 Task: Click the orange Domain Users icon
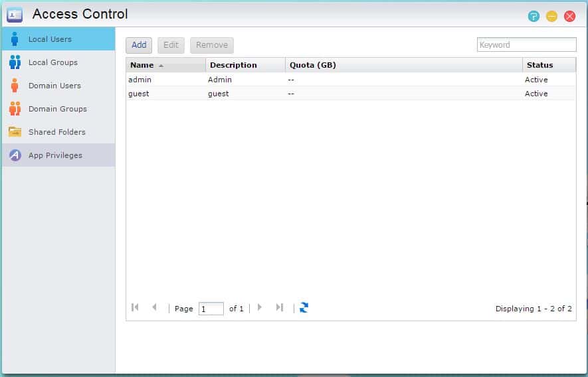point(15,86)
